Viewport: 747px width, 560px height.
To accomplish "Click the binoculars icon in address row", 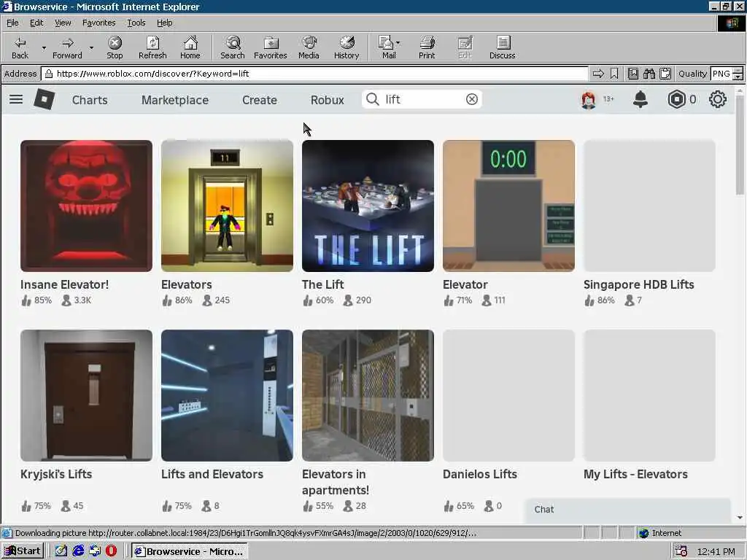I will coord(649,74).
